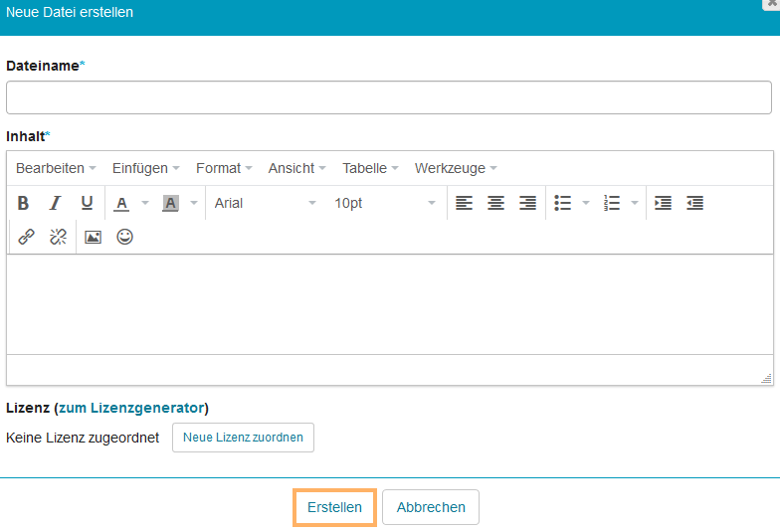Screen dimensions: 780x532
Task: Center-align the text
Action: [495, 203]
